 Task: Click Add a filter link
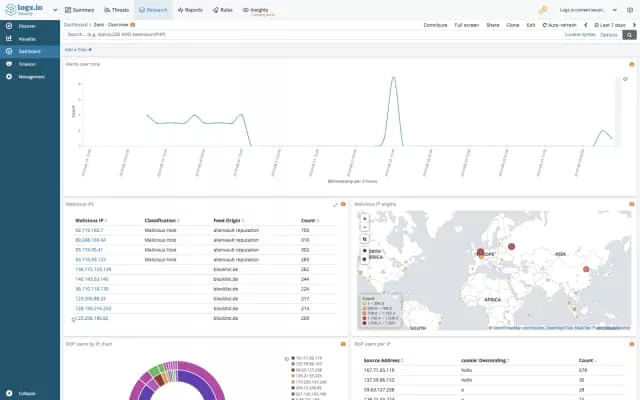[78, 48]
